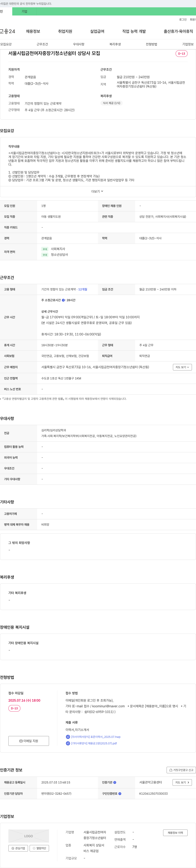Click the 고용24 site logo

click(7, 31)
